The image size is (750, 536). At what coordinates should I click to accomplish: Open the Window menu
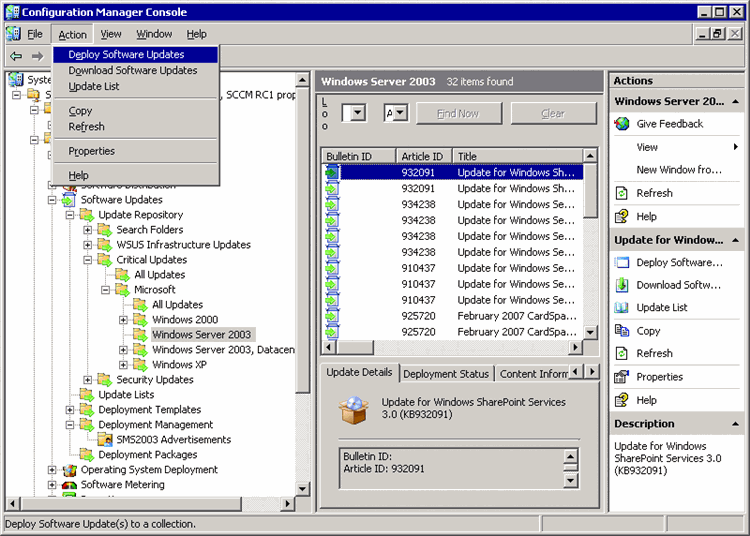pyautogui.click(x=154, y=34)
